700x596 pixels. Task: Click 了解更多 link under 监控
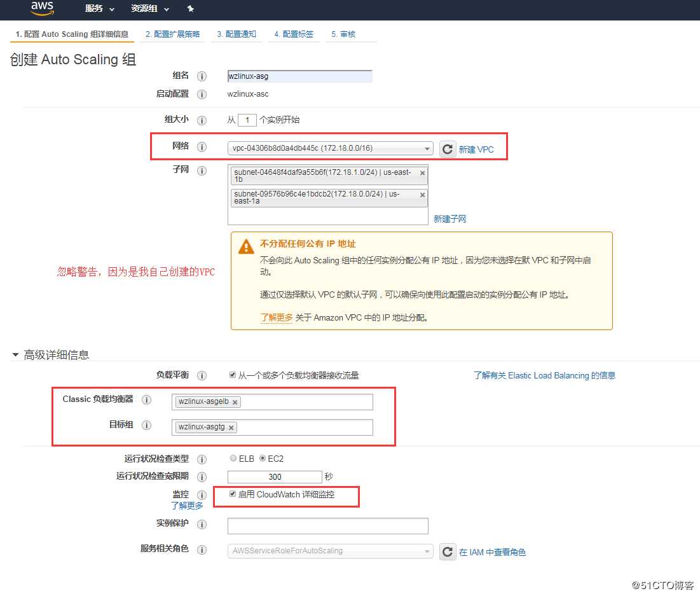tap(187, 506)
